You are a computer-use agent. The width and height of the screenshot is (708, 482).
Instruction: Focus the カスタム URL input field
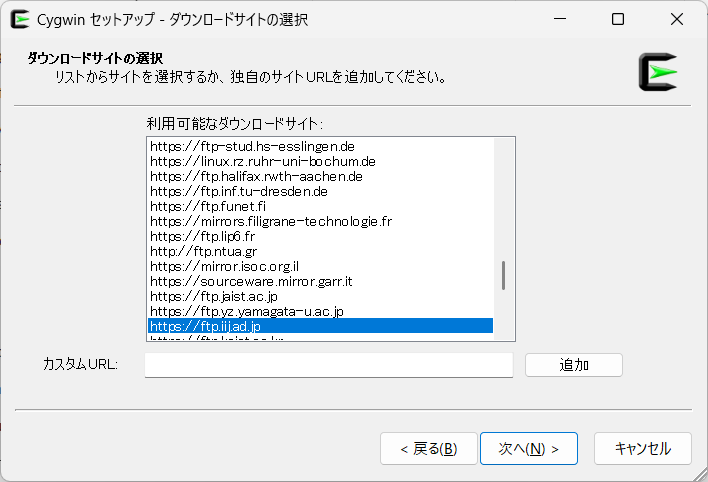click(x=329, y=365)
